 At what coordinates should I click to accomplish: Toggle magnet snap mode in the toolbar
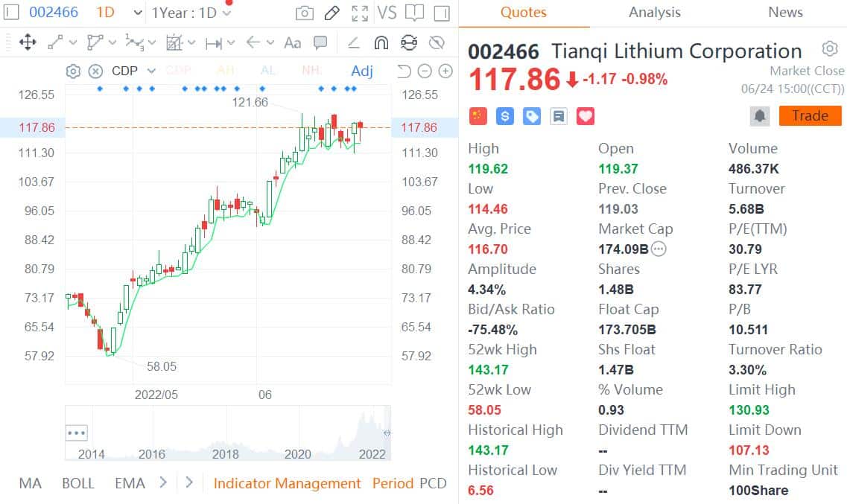[381, 43]
